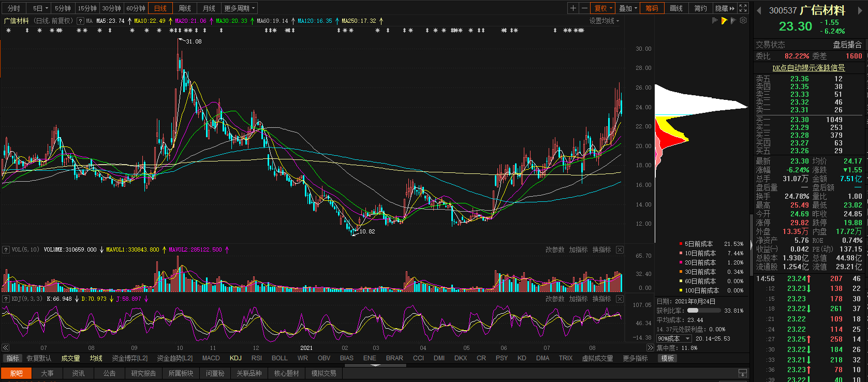Switch to 60分钟 chart tab
The image size is (868, 382).
[x=136, y=8]
